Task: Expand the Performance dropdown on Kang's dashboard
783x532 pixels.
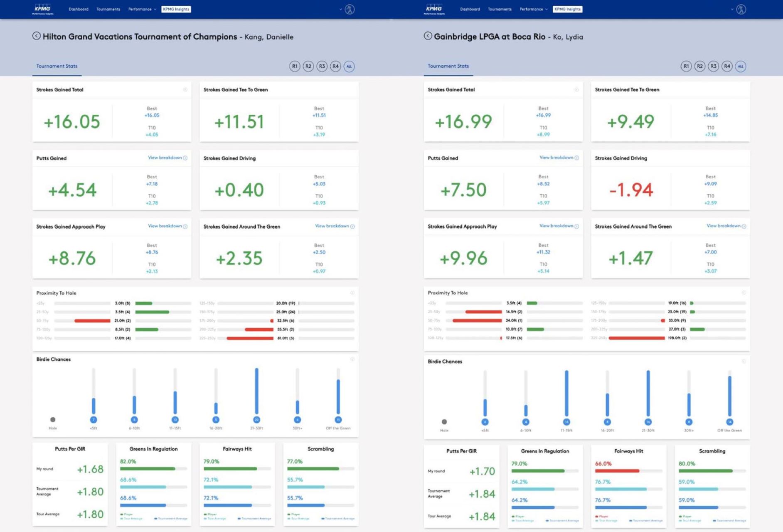Action: [142, 9]
